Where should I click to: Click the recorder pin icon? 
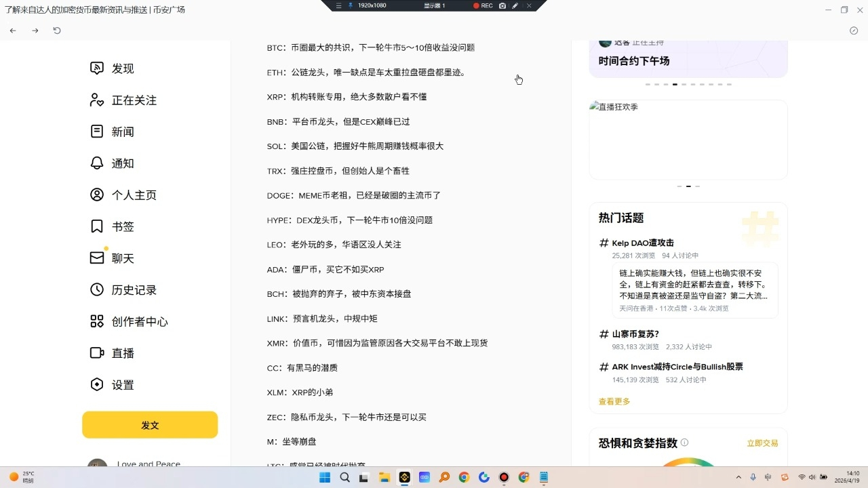[x=351, y=5]
